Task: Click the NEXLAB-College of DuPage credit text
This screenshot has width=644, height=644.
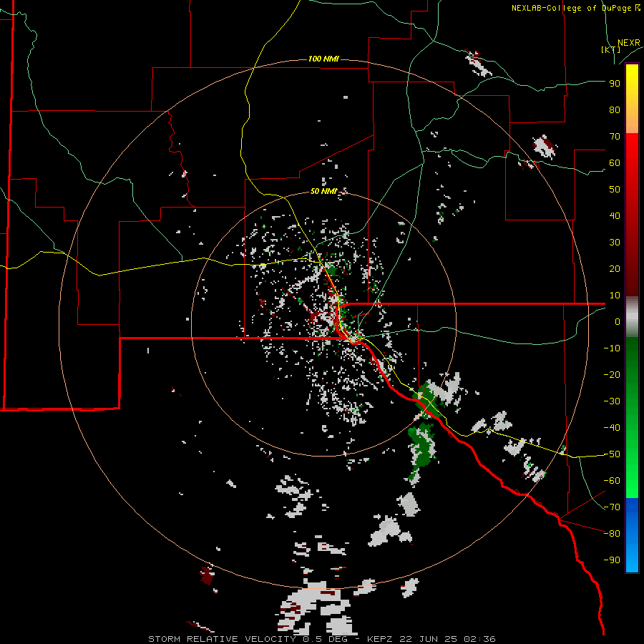Action: (x=576, y=8)
